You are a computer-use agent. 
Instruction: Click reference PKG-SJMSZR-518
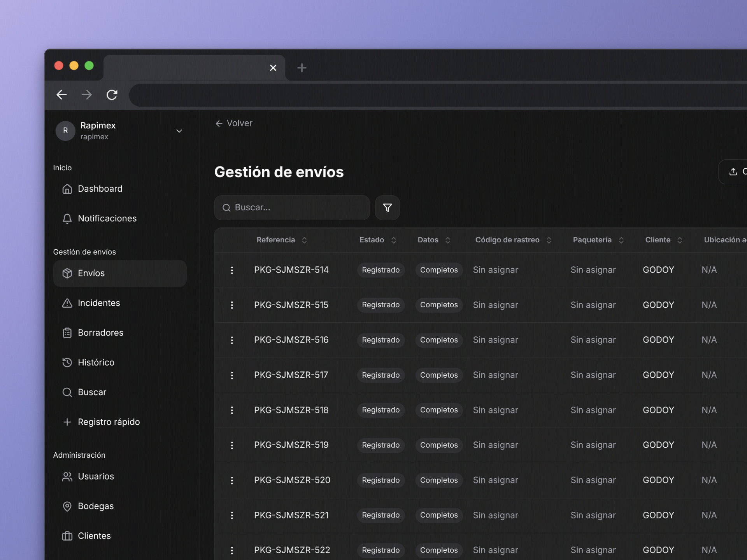tap(291, 410)
